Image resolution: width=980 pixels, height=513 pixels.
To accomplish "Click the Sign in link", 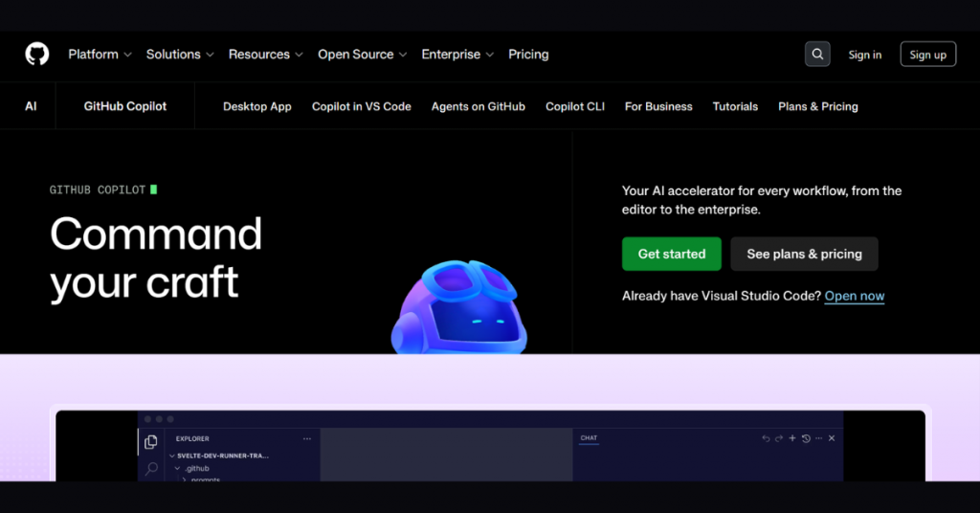I will coord(864,55).
